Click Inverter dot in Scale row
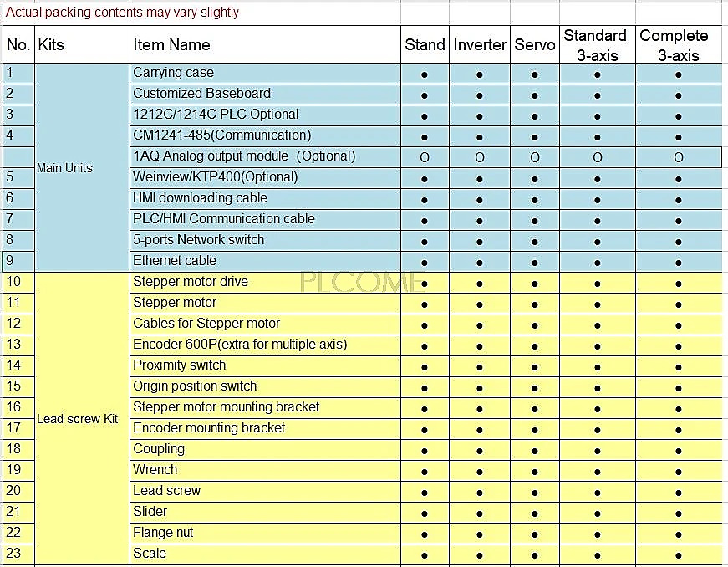The height and width of the screenshot is (567, 728). point(480,555)
